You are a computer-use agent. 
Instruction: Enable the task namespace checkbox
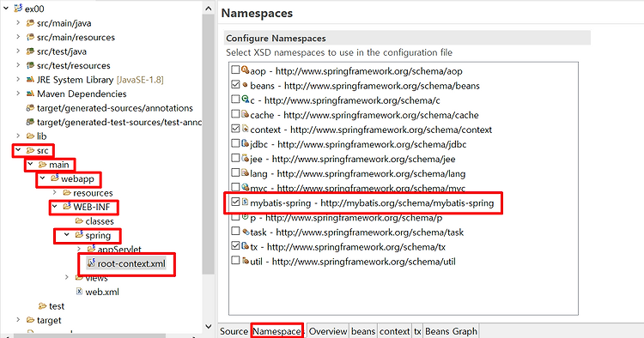(x=235, y=231)
